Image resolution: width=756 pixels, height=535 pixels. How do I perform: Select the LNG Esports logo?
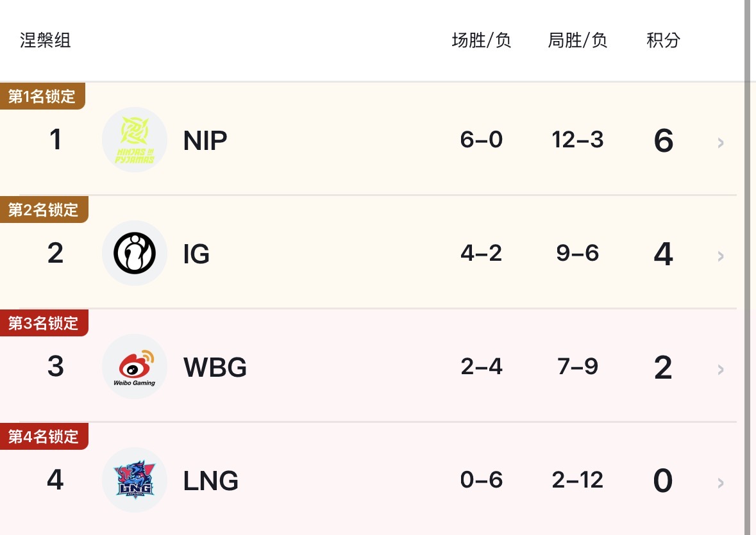[135, 480]
